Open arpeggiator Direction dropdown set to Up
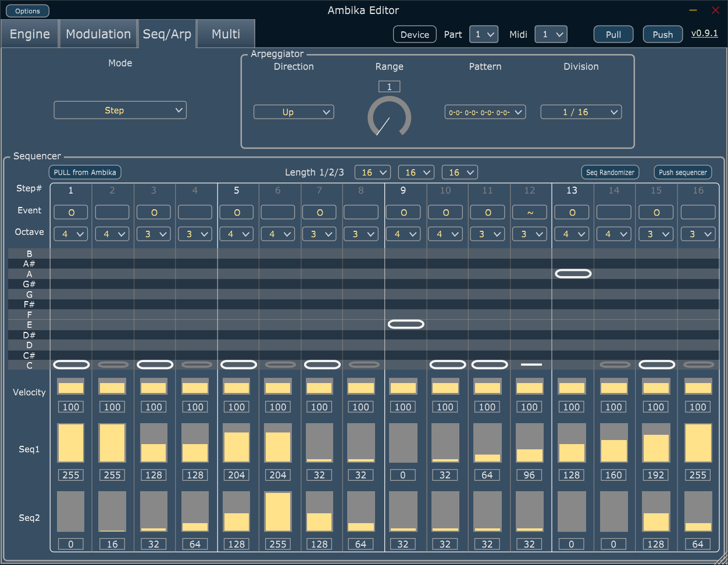This screenshot has width=728, height=565. pos(294,112)
